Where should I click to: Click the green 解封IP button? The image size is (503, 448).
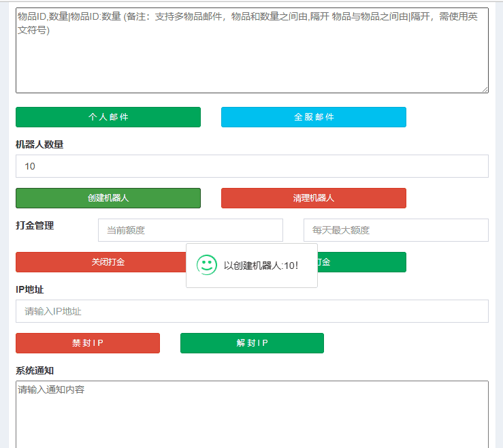pos(252,343)
